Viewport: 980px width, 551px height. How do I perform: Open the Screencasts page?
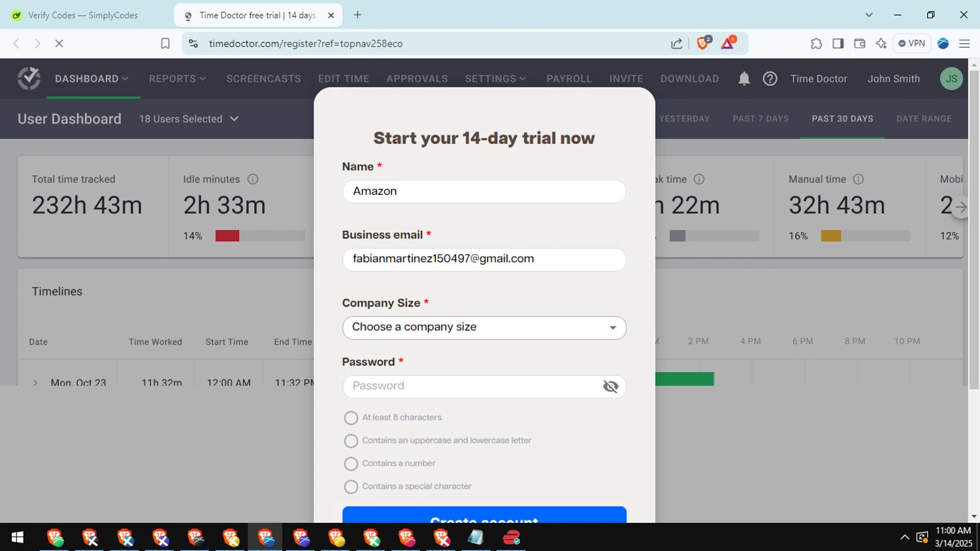[x=263, y=78]
